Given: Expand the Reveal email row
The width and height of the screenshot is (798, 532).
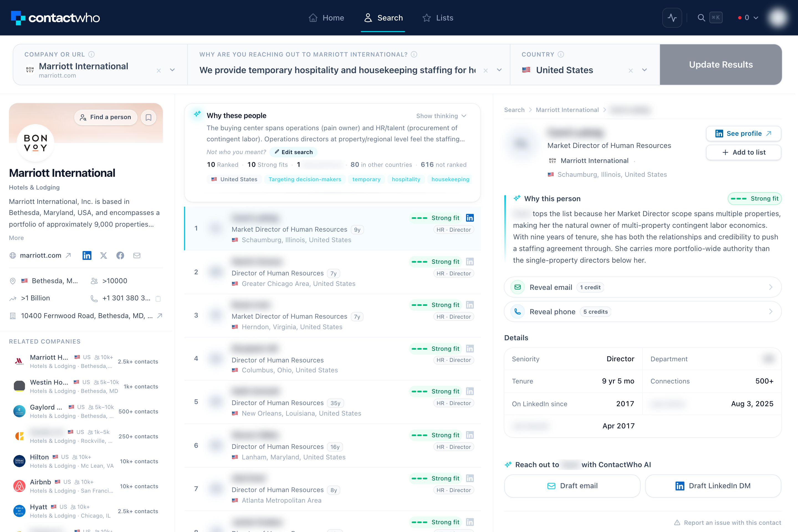Looking at the screenshot, I should click(x=643, y=287).
